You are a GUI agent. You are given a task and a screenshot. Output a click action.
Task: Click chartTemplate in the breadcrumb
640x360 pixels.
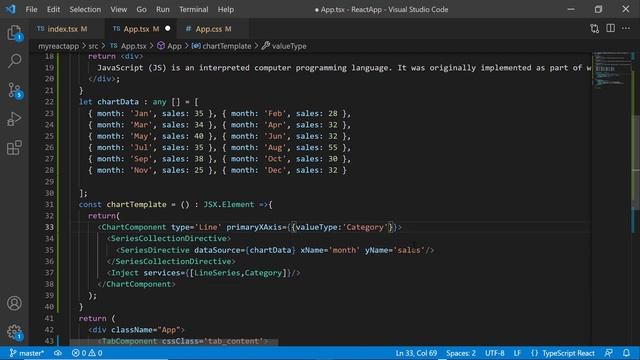click(227, 46)
